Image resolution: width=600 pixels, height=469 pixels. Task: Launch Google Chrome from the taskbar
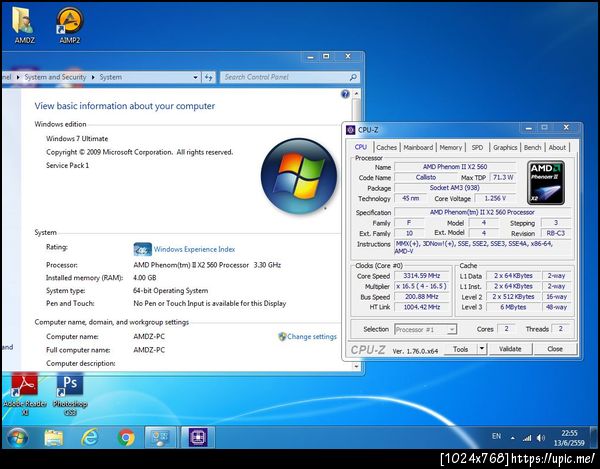[126, 437]
